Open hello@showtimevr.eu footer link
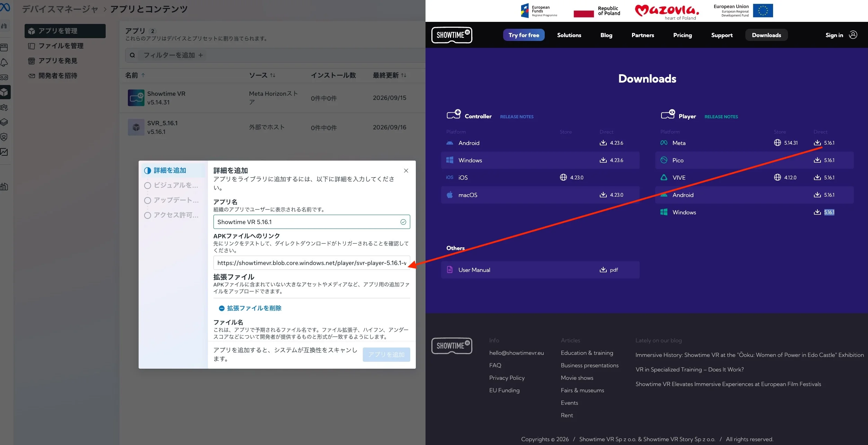This screenshot has height=445, width=868. pos(516,353)
